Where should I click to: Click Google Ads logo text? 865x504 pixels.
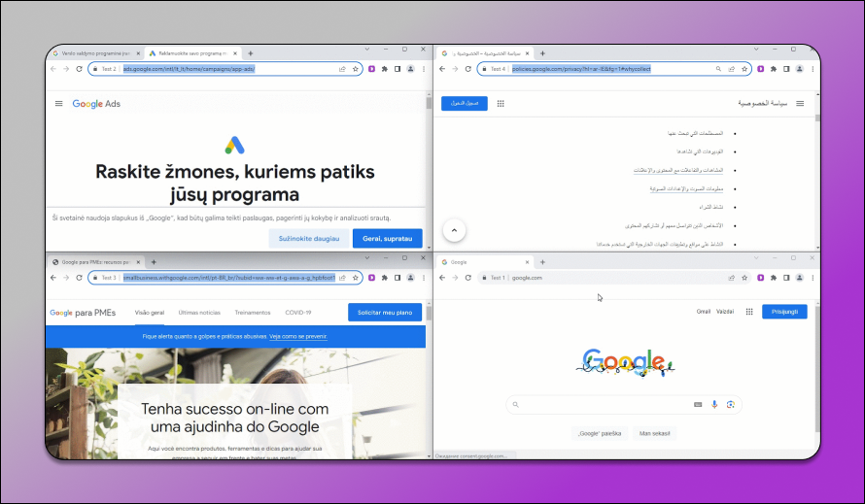tap(96, 104)
